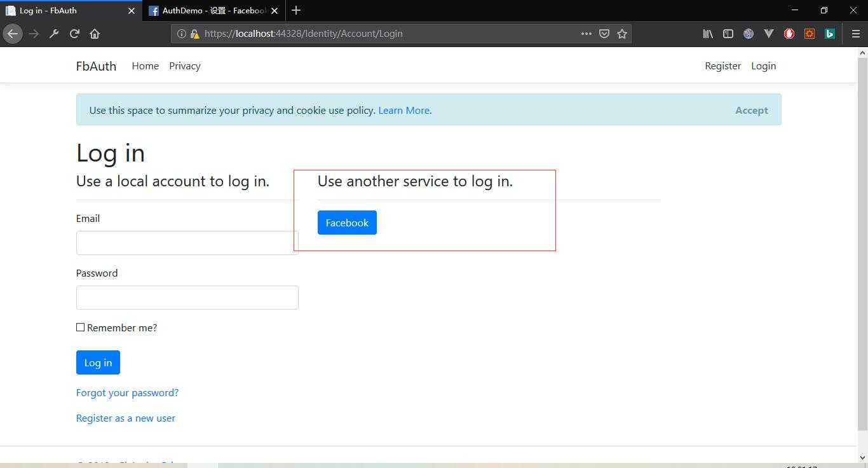Click the scrollbar up arrow

pos(862,52)
